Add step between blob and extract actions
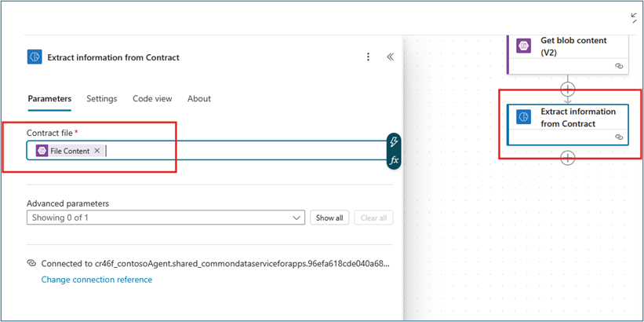Screen dimensions: 644x322 coord(568,88)
